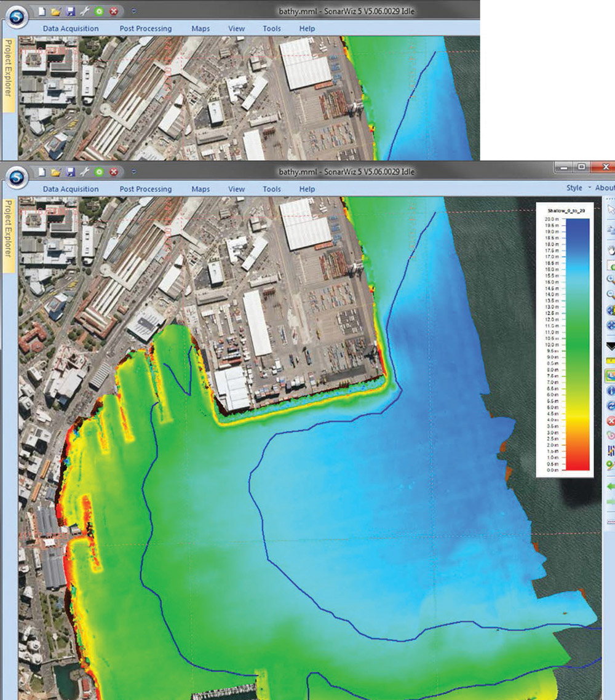Image resolution: width=615 pixels, height=700 pixels.
Task: Click the New document icon in lower window
Action: point(42,172)
